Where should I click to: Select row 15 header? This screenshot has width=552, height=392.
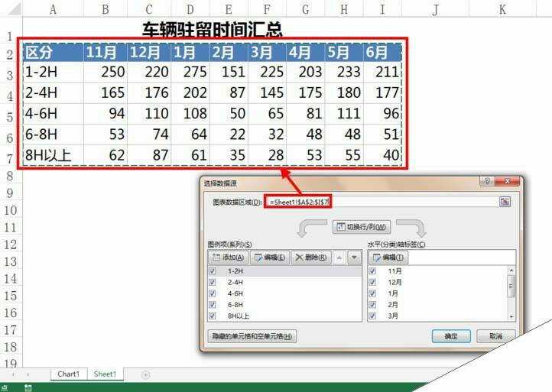11,296
